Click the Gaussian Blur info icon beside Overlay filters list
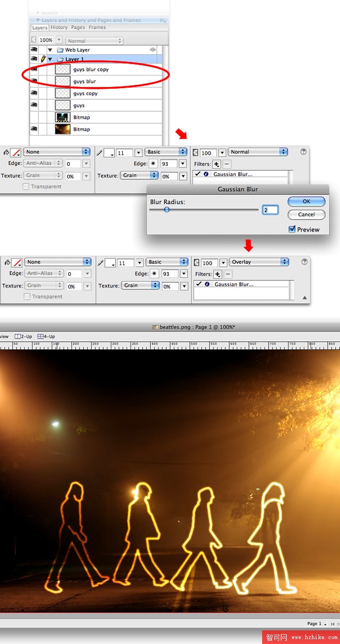 pos(206,284)
